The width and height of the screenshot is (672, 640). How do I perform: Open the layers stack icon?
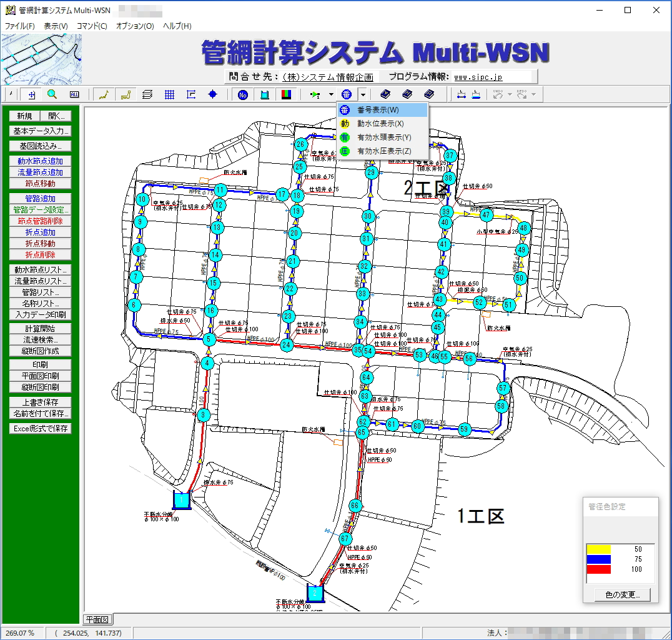(x=147, y=95)
